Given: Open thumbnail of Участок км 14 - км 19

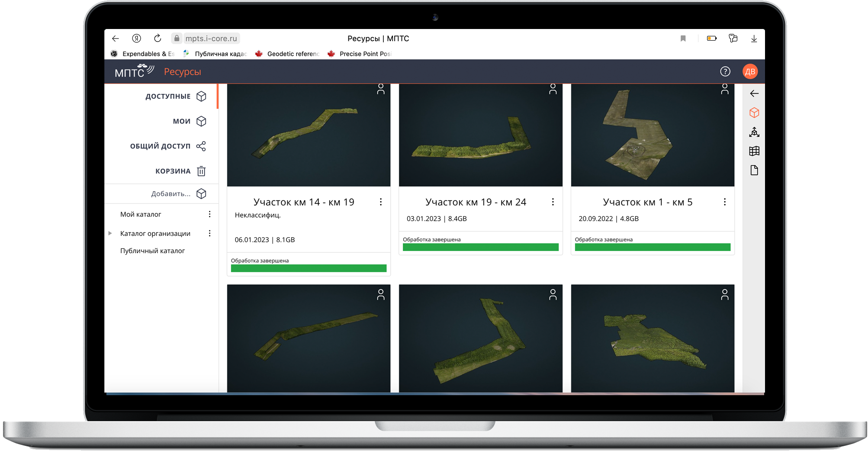Looking at the screenshot, I should (x=309, y=135).
